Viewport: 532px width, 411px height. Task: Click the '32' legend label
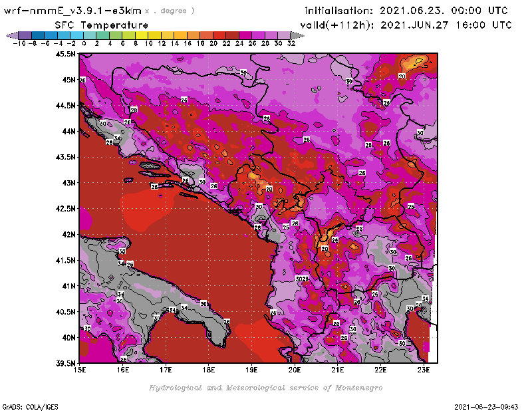pos(291,43)
